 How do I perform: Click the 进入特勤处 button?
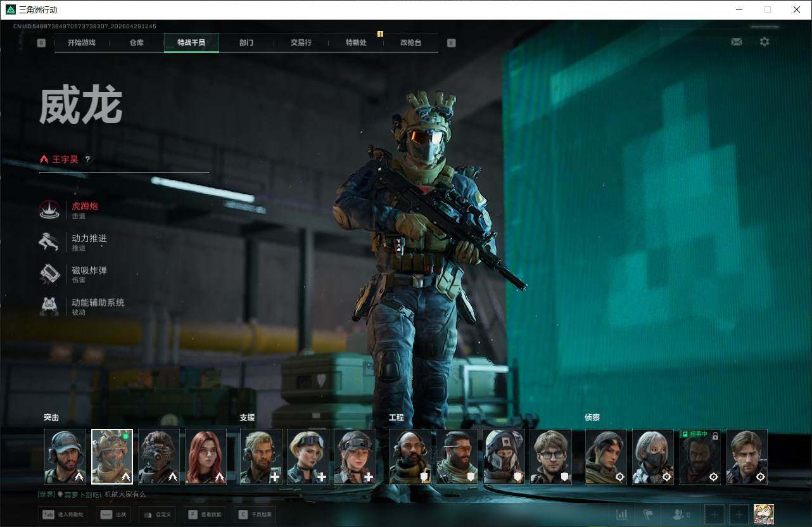tap(63, 514)
